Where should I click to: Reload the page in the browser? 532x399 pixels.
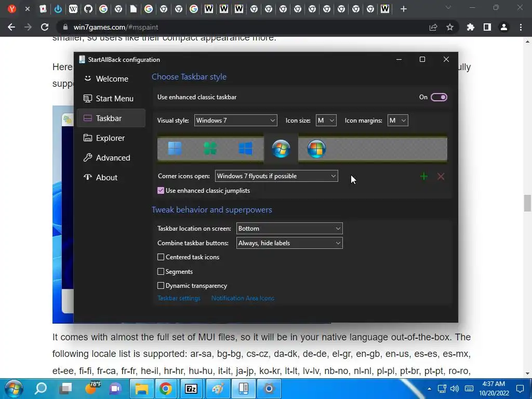(x=45, y=27)
